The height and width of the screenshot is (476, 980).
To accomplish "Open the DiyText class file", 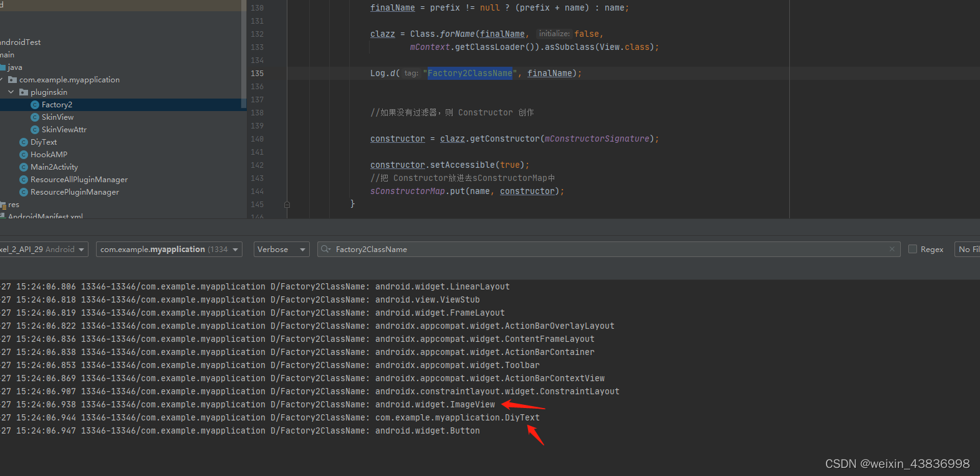I will tap(44, 142).
